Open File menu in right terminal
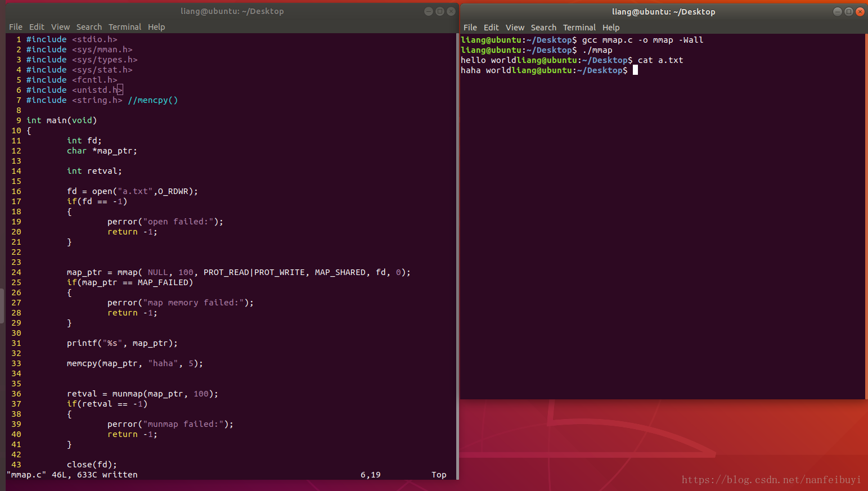The width and height of the screenshot is (868, 491). click(470, 28)
